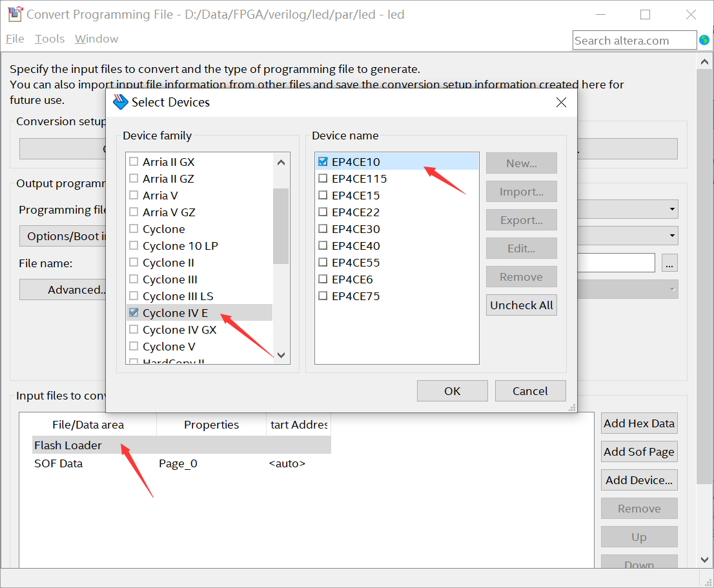Image resolution: width=714 pixels, height=588 pixels.
Task: Click the Export... device button
Action: pos(522,220)
